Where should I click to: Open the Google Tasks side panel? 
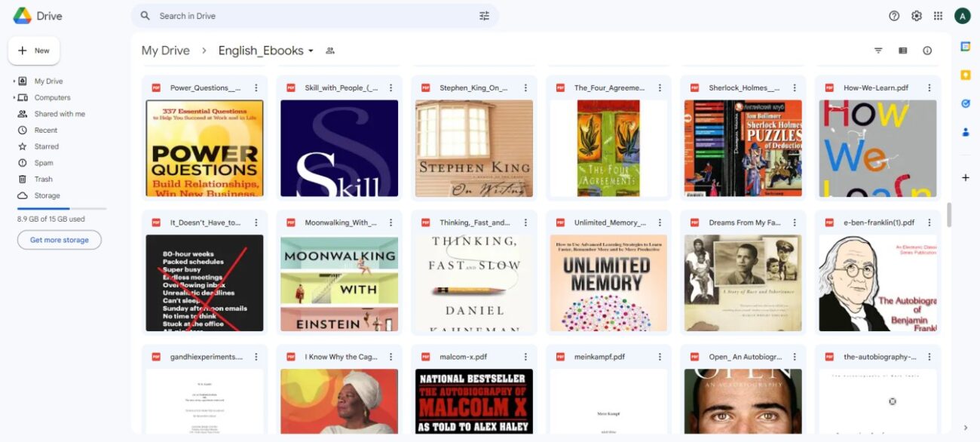point(966,103)
